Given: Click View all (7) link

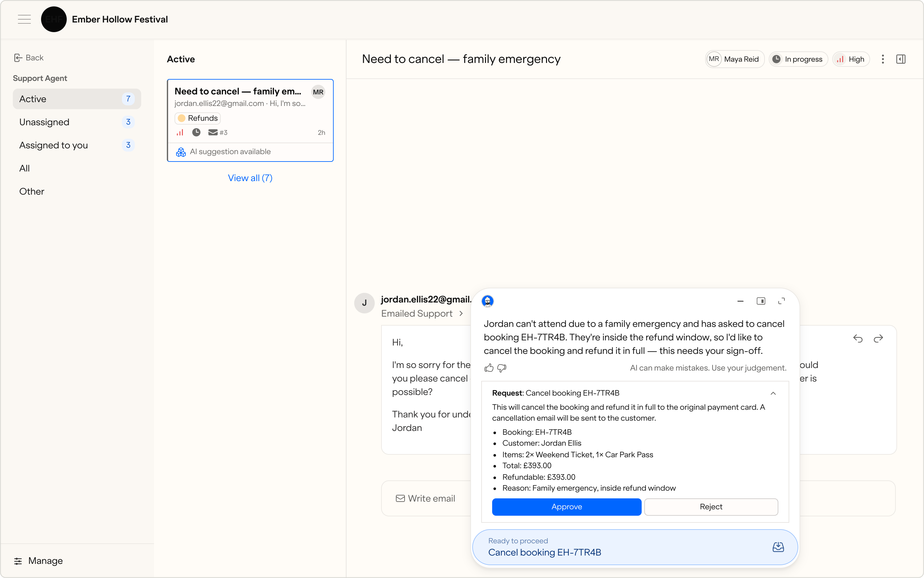Looking at the screenshot, I should coord(250,178).
